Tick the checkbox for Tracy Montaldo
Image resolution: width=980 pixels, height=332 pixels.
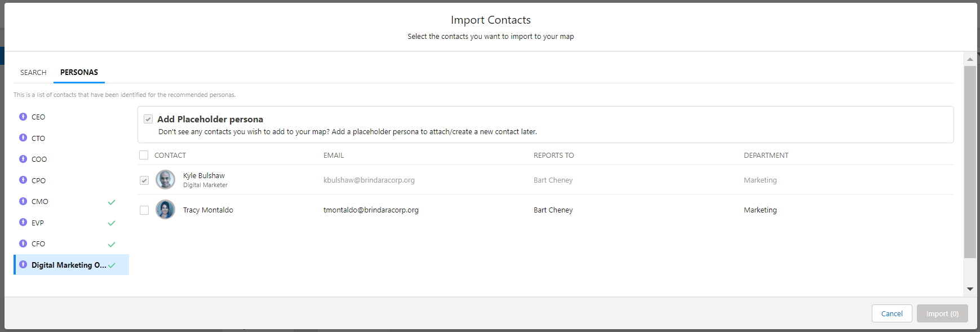point(144,210)
